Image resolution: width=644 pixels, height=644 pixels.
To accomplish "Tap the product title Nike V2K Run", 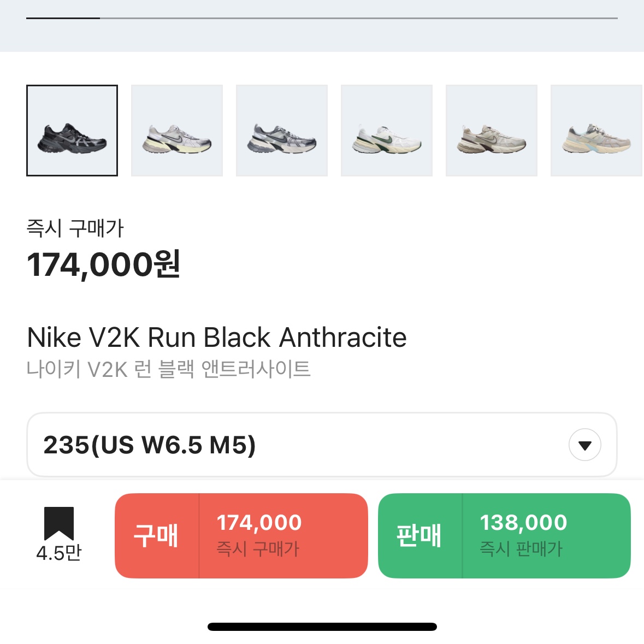I will pos(217,338).
